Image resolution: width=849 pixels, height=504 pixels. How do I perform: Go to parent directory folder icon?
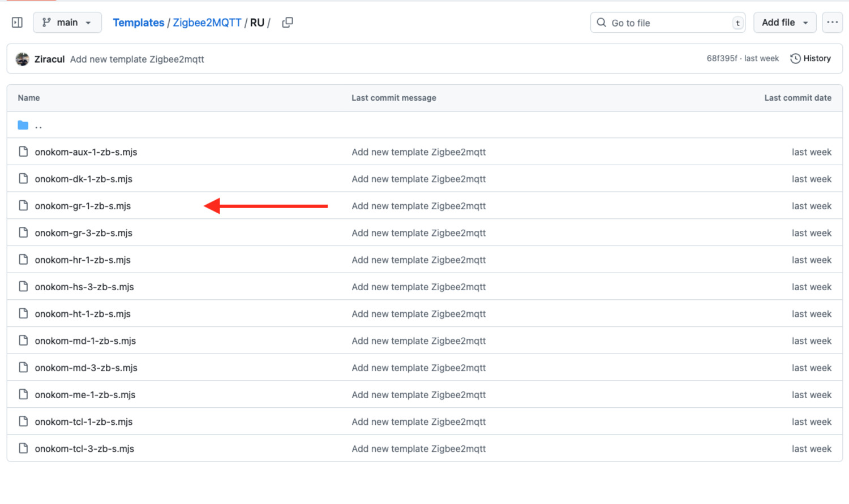click(x=23, y=125)
